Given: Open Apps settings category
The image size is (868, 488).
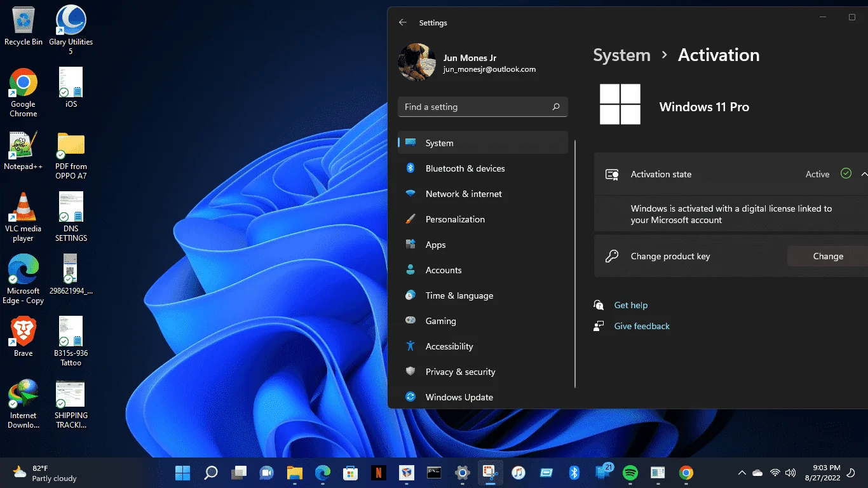Looking at the screenshot, I should [x=483, y=245].
